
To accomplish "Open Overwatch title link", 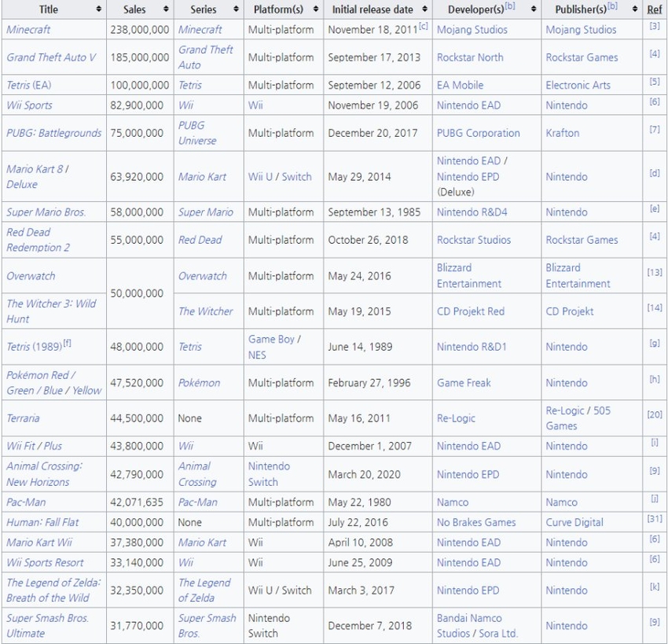I will click(31, 276).
